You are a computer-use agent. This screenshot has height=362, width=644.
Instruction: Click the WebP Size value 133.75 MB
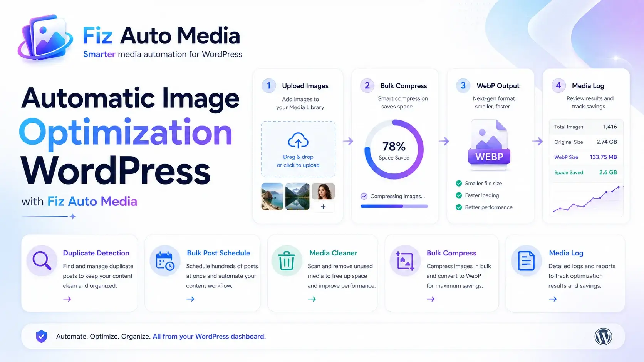click(603, 157)
